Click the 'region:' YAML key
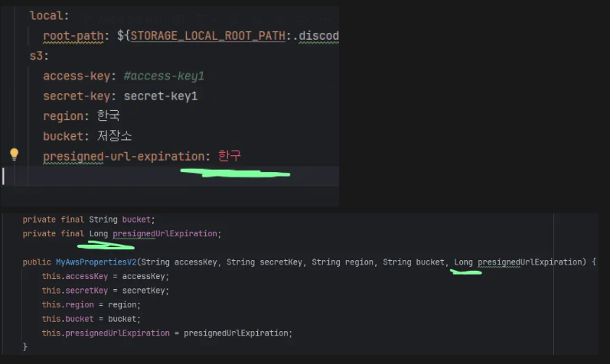 coord(66,116)
